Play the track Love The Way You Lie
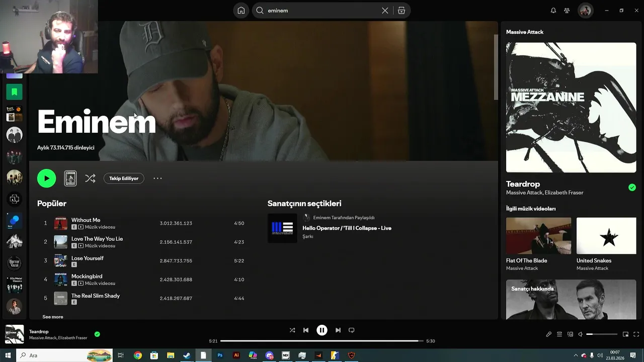Image resolution: width=644 pixels, height=362 pixels. pyautogui.click(x=97, y=239)
